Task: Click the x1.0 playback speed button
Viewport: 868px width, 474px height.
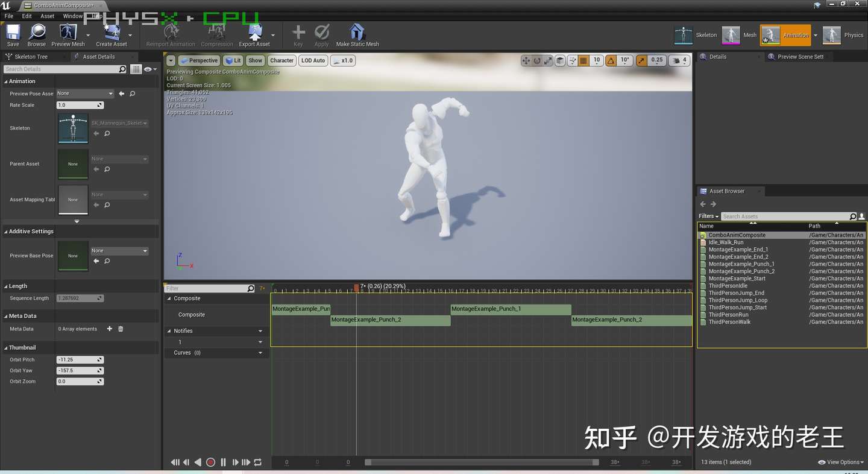Action: click(x=343, y=60)
